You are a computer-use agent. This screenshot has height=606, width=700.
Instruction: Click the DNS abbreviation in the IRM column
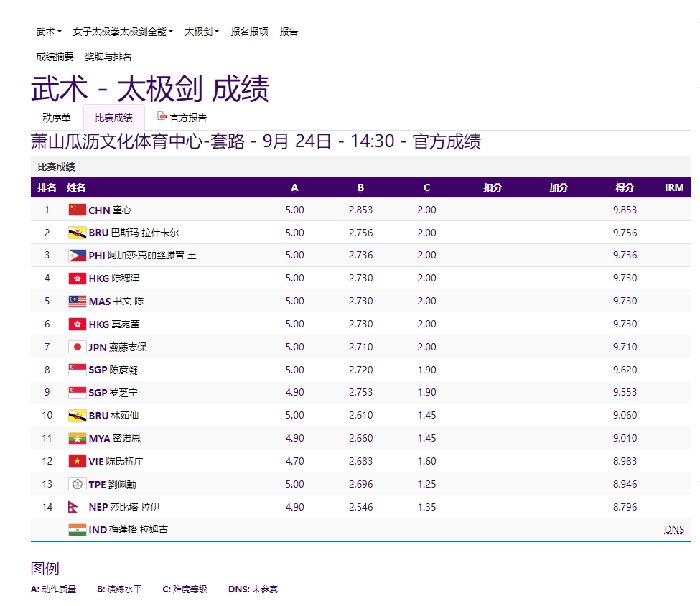(673, 530)
